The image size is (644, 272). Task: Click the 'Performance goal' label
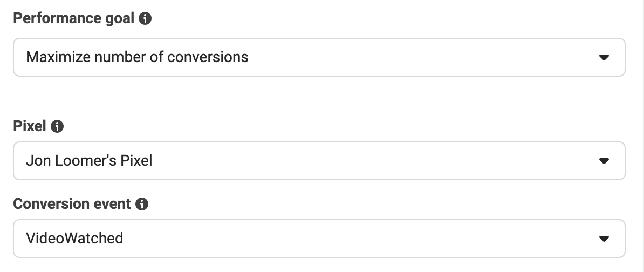pos(73,18)
